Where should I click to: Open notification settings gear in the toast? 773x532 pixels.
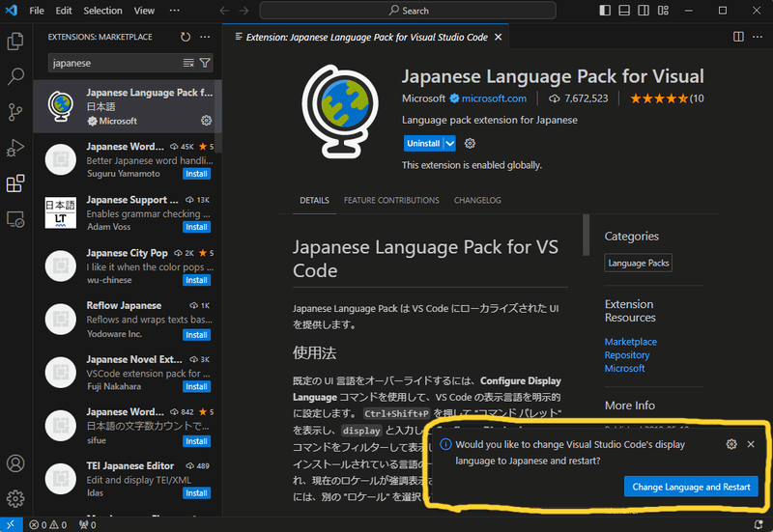click(731, 444)
